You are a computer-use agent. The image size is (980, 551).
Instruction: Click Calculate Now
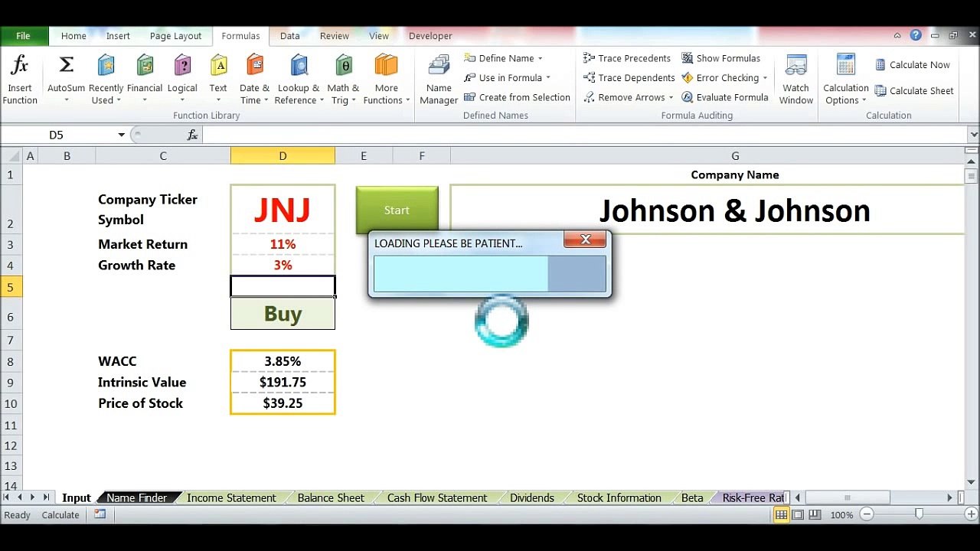tap(913, 65)
